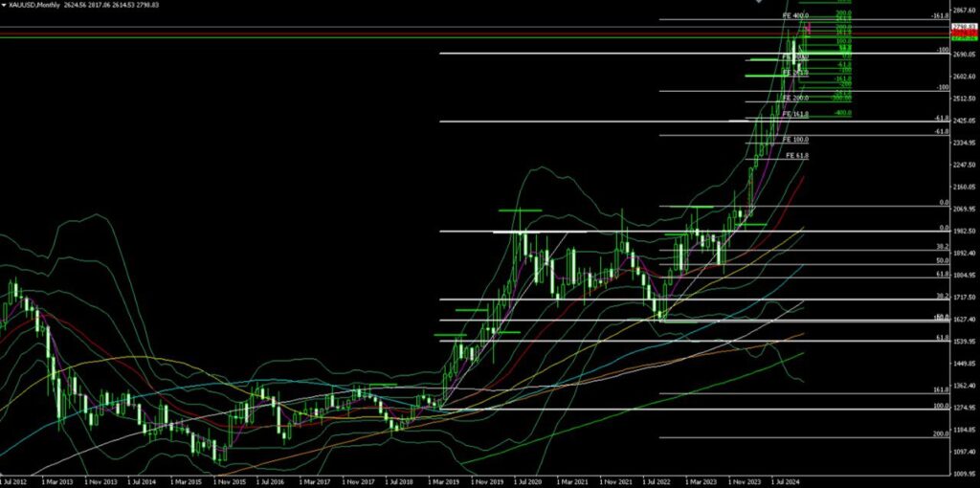Viewport: 980px width, 488px height.
Task: Click the 1 Mar 2013 date label
Action: (58, 482)
